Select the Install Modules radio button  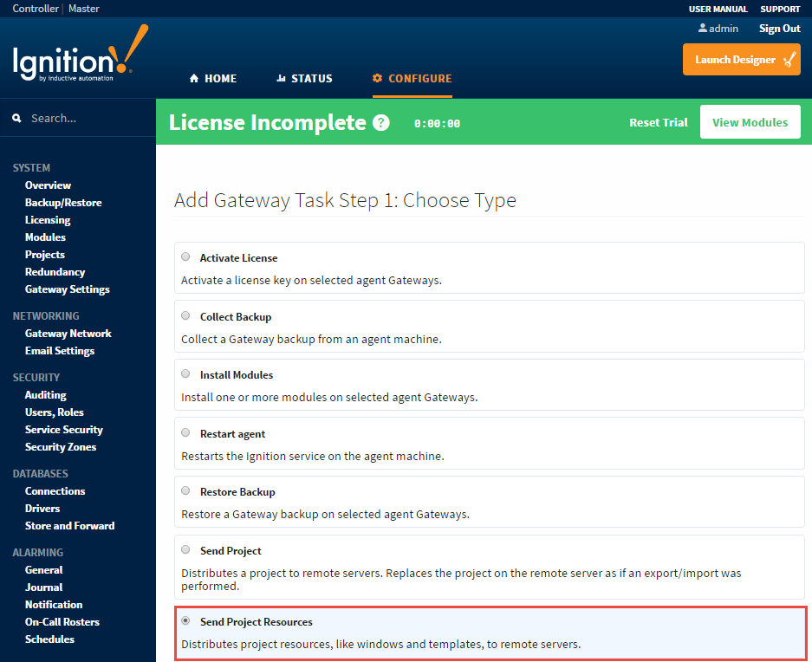(185, 374)
